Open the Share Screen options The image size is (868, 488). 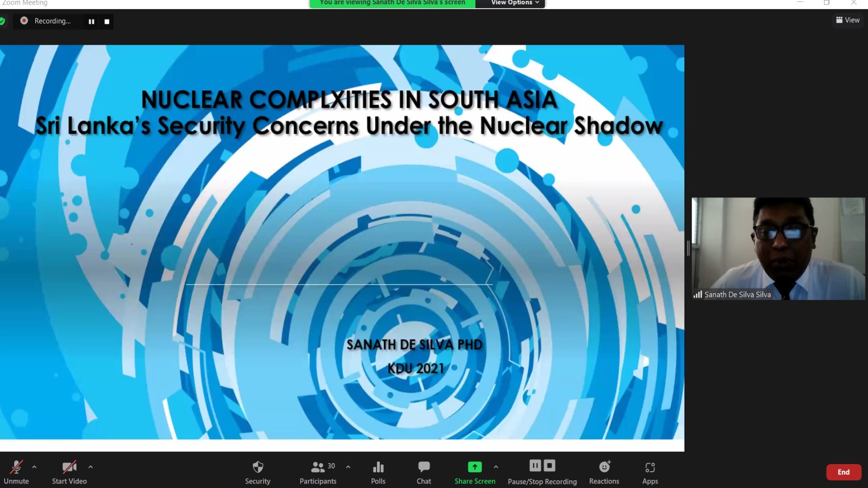click(x=496, y=467)
